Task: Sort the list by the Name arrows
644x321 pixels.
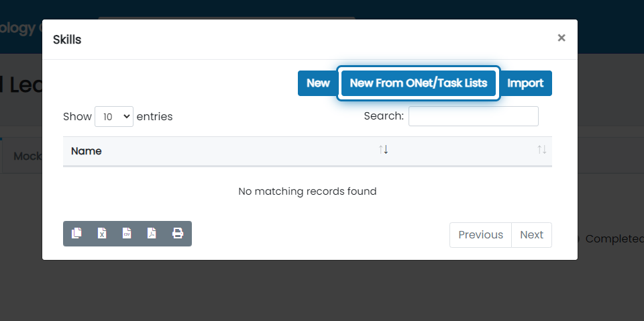Action: point(383,150)
